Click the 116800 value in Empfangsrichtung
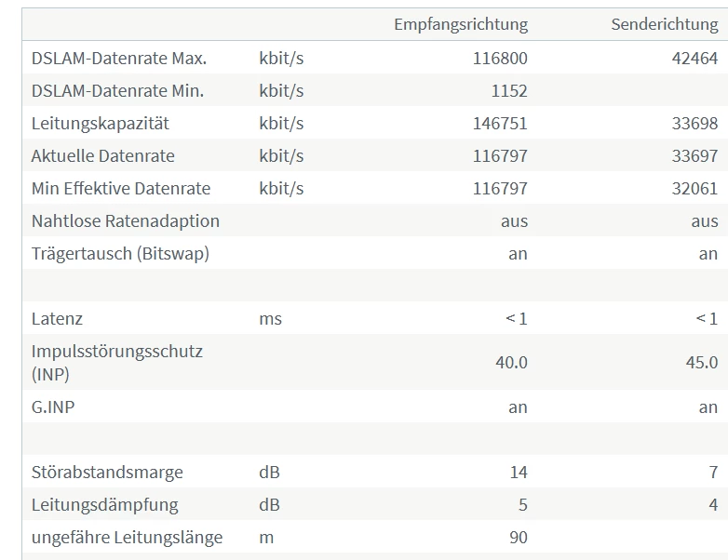The image size is (728, 560). point(500,58)
